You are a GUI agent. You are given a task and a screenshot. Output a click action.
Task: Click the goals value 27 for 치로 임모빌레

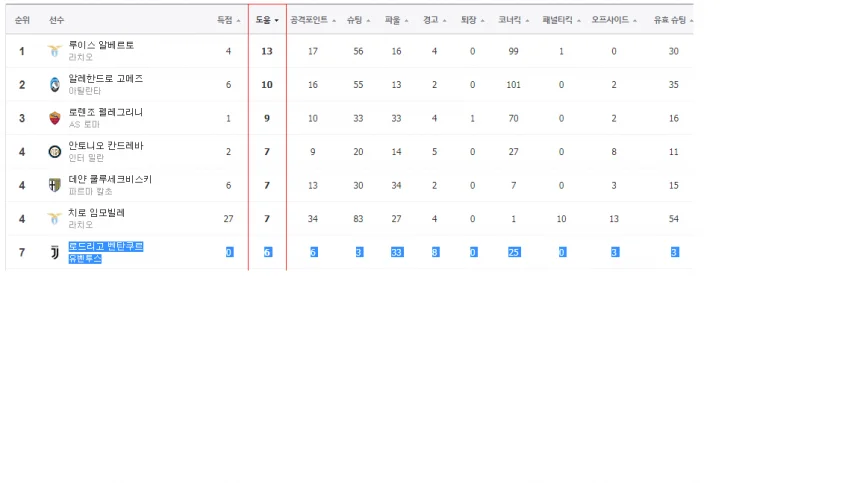[x=228, y=218]
